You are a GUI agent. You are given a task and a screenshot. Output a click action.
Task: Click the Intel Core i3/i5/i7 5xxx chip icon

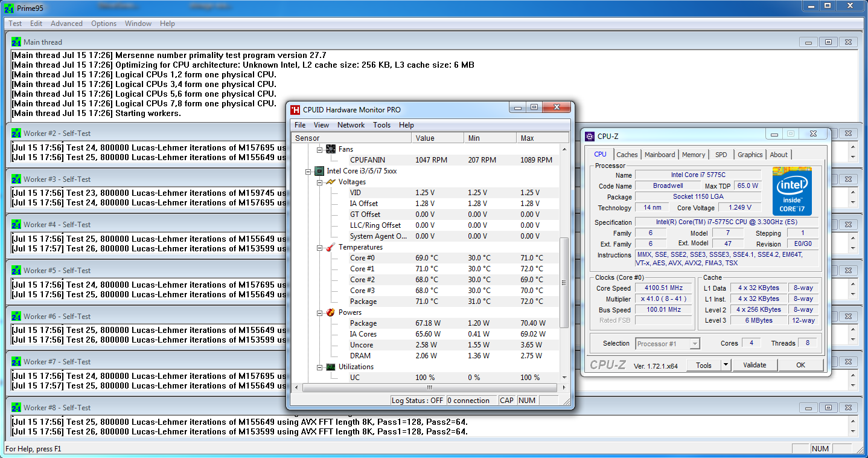pos(320,171)
